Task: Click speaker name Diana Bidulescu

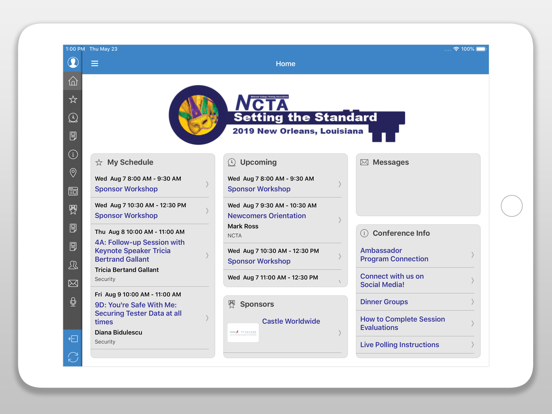Action: click(118, 332)
